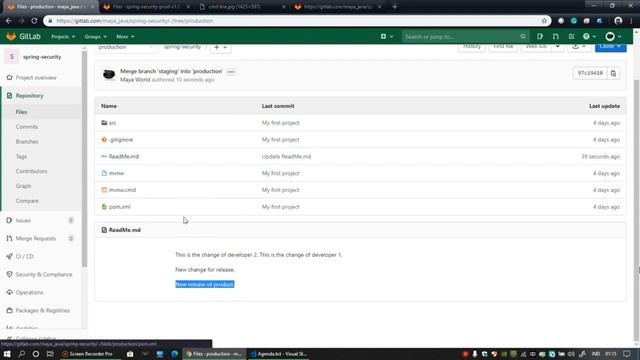Open the Groups dropdown menu
Screen dimensions: 640x360
[x=96, y=37]
